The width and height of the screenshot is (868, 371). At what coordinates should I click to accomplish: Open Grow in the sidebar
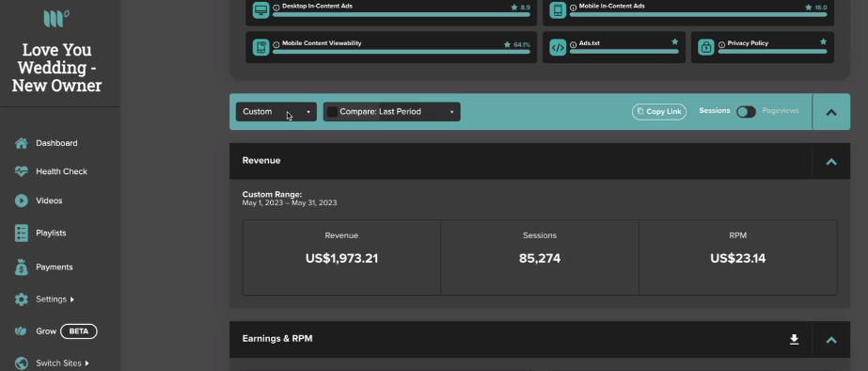pyautogui.click(x=46, y=331)
